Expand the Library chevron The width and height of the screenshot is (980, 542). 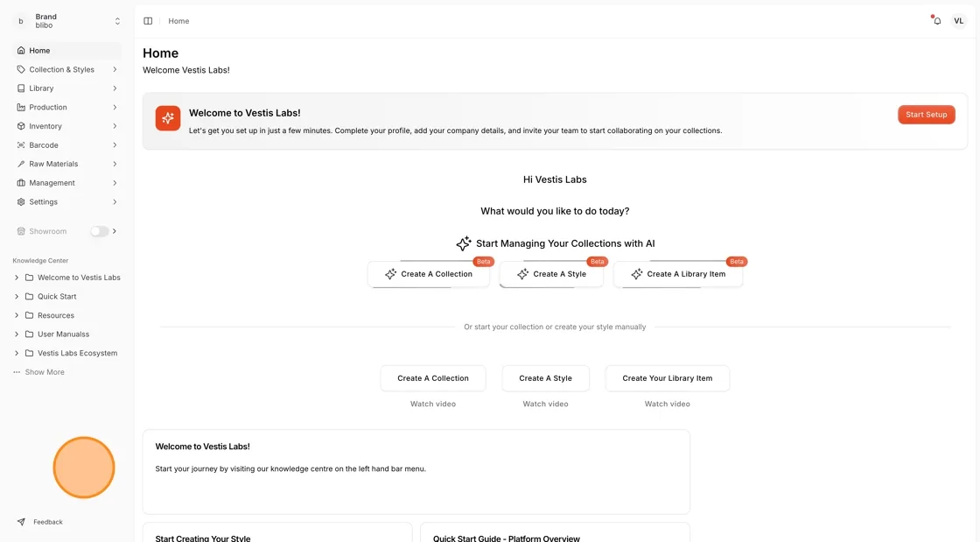pyautogui.click(x=115, y=88)
